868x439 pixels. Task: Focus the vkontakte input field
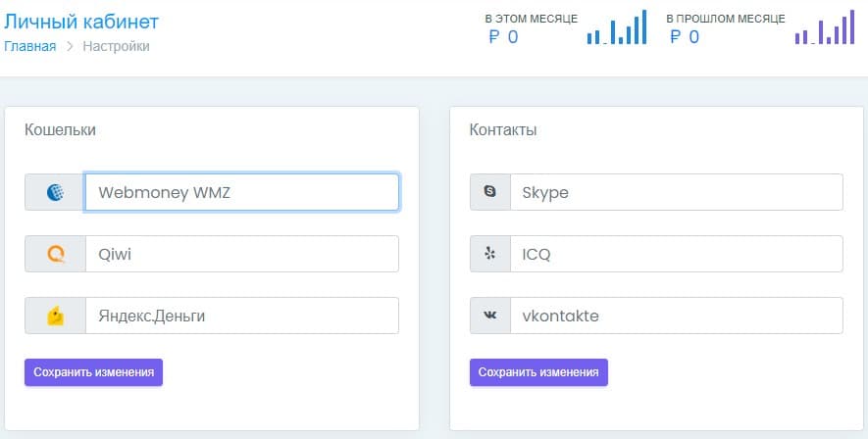tap(677, 316)
